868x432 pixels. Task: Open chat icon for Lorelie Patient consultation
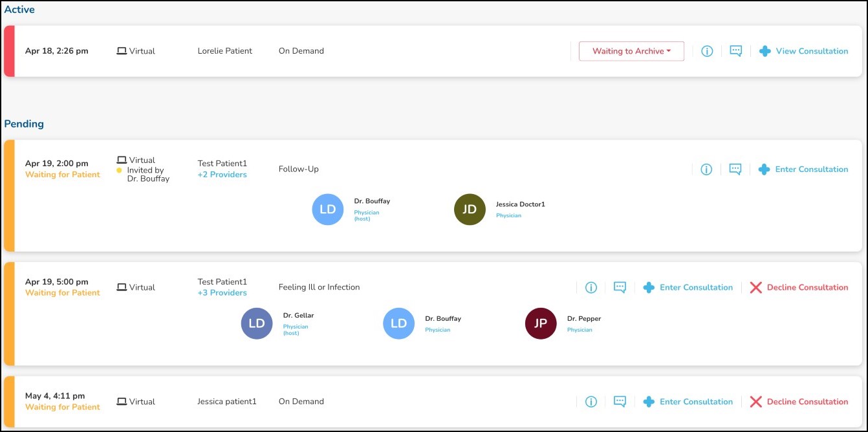point(735,51)
